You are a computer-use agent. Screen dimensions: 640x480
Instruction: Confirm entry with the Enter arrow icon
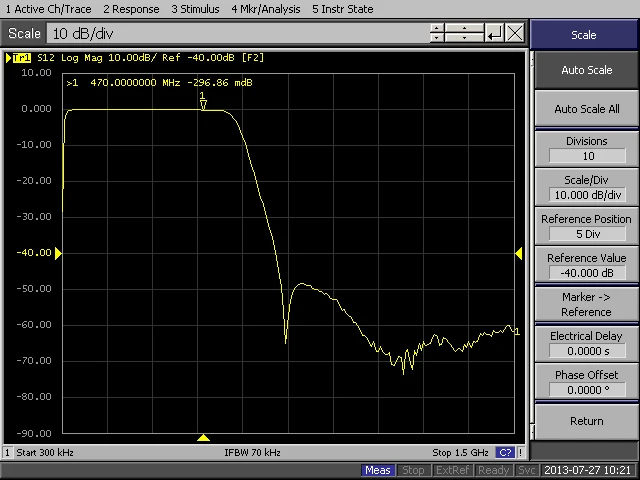click(494, 33)
